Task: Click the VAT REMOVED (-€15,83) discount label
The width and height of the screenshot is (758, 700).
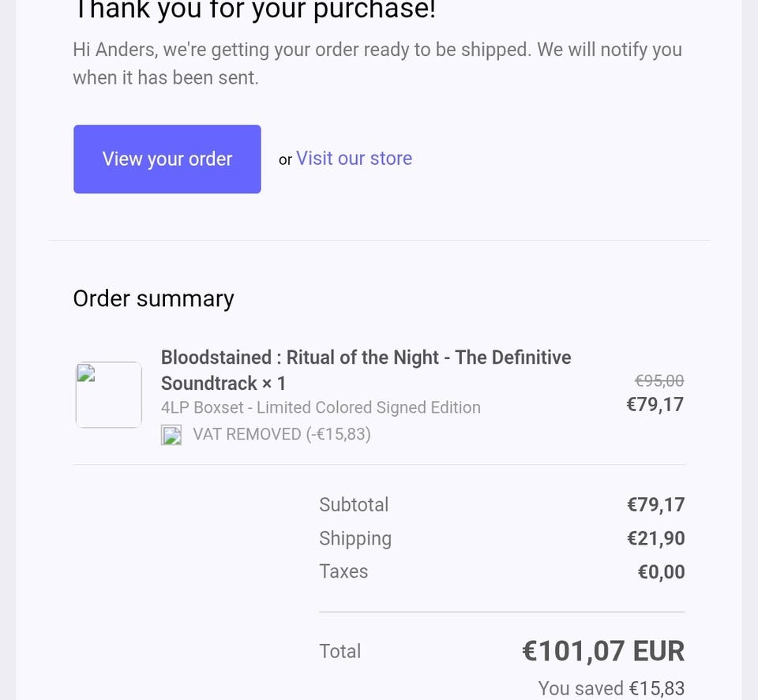Action: [282, 434]
